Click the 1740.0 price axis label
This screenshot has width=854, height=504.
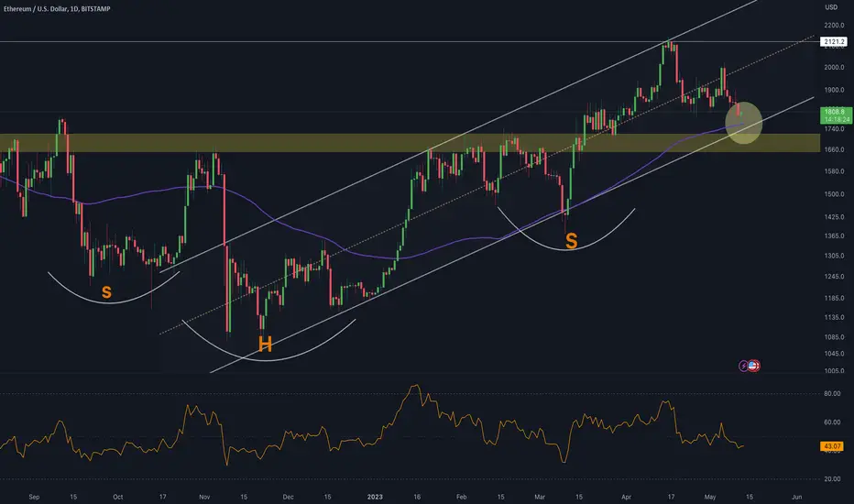click(834, 129)
